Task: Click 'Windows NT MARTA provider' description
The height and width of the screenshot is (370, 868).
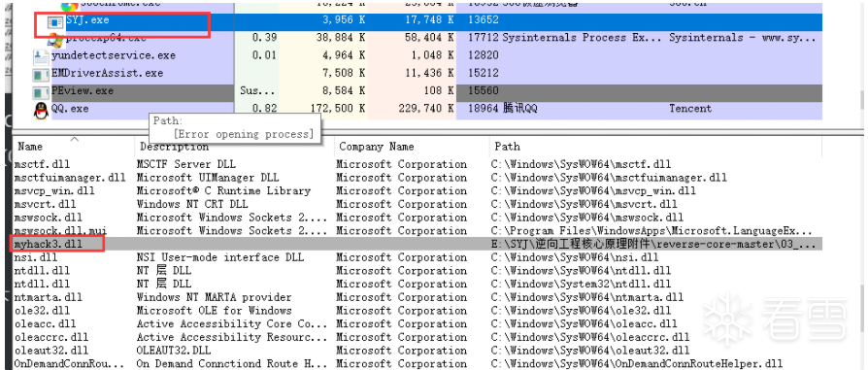Action: coord(214,297)
